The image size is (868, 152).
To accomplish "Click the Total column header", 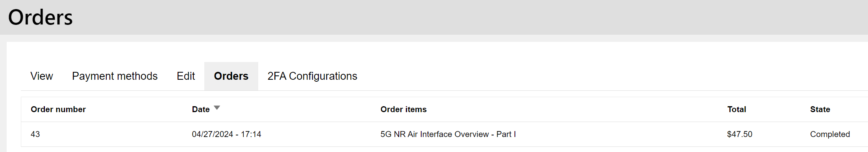I will [x=737, y=109].
